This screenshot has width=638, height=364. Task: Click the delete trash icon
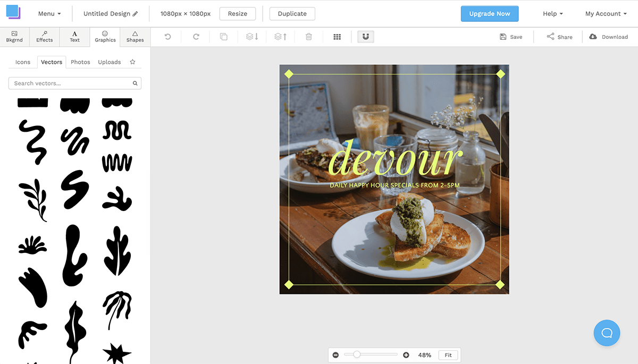point(309,37)
